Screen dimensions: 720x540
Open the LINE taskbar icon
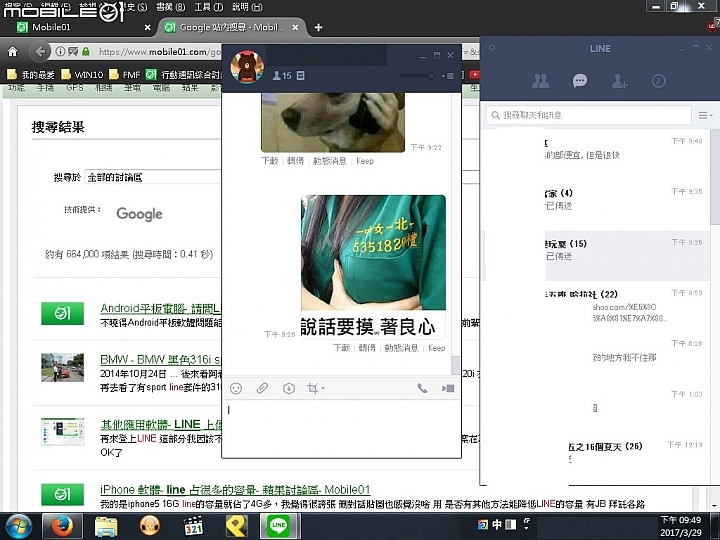pos(280,526)
